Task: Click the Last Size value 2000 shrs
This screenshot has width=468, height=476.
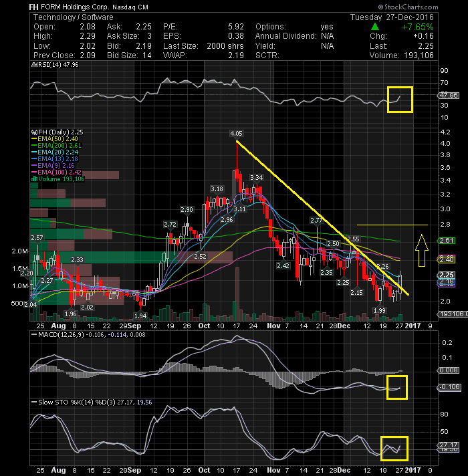Action: [225, 46]
